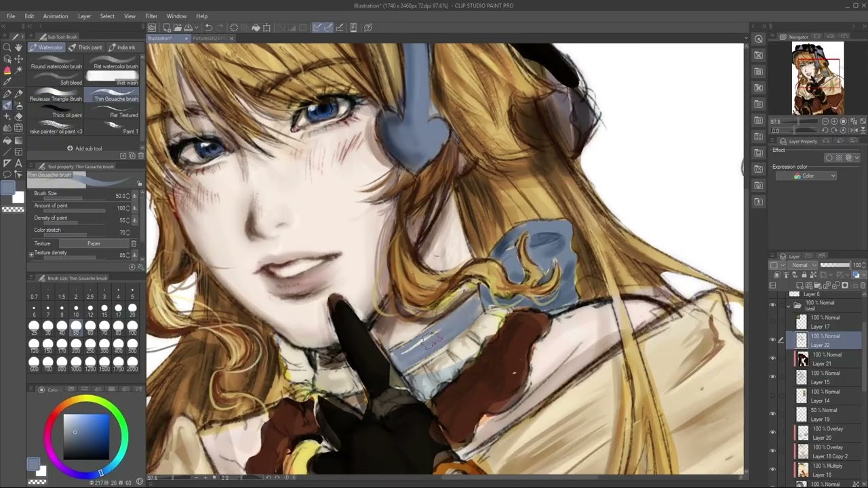Click New layer folder icon
Image resolution: width=868 pixels, height=488 pixels.
click(818, 285)
